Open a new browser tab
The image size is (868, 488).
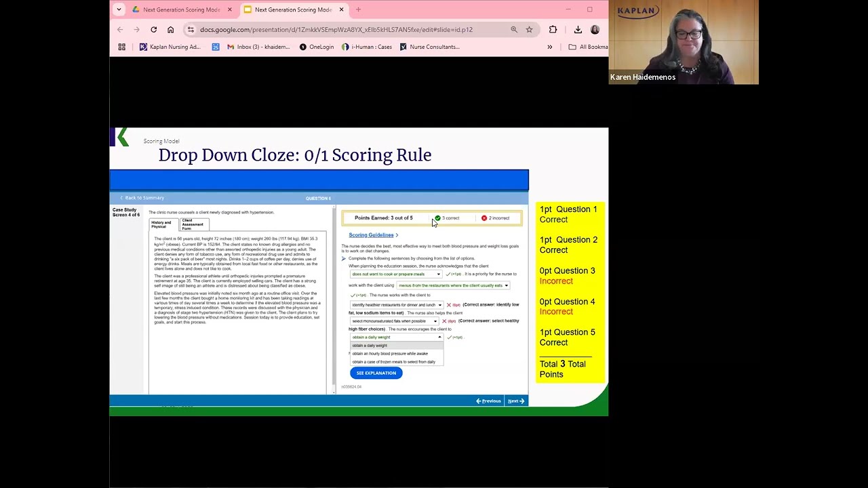tap(358, 9)
